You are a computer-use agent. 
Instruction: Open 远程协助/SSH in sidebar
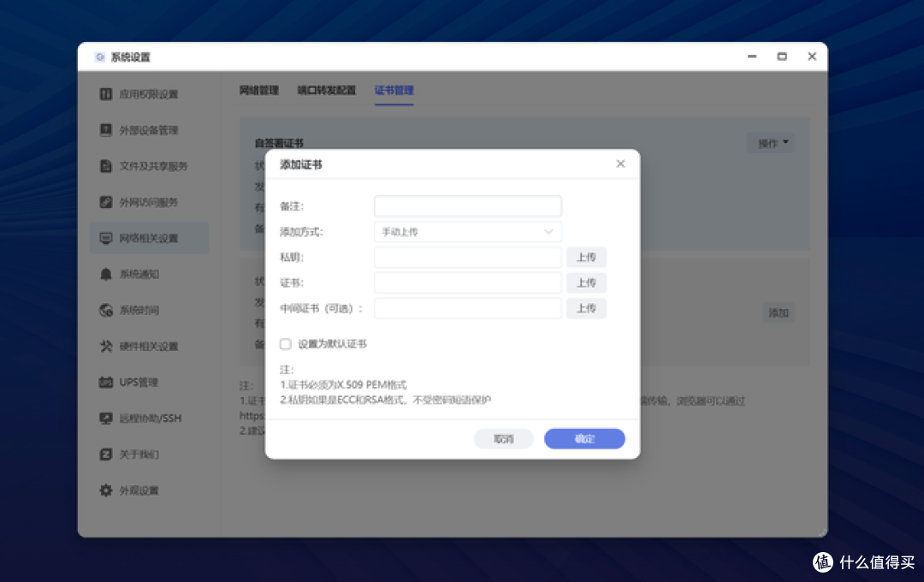coord(149,418)
